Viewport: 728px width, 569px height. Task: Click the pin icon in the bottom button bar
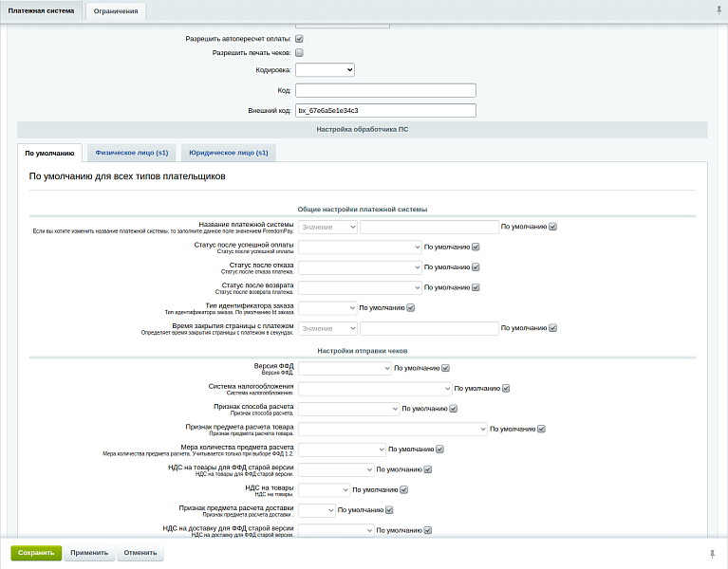click(712, 553)
